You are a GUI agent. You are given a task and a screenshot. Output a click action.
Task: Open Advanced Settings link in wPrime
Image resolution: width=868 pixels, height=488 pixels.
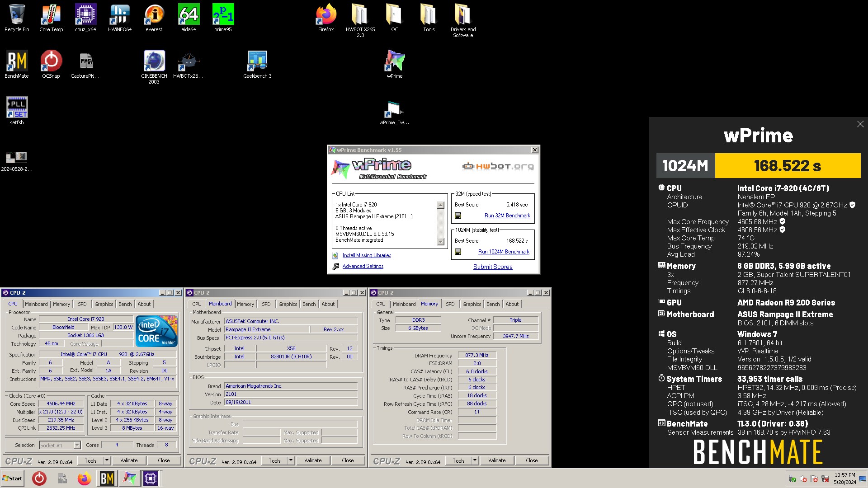point(363,266)
